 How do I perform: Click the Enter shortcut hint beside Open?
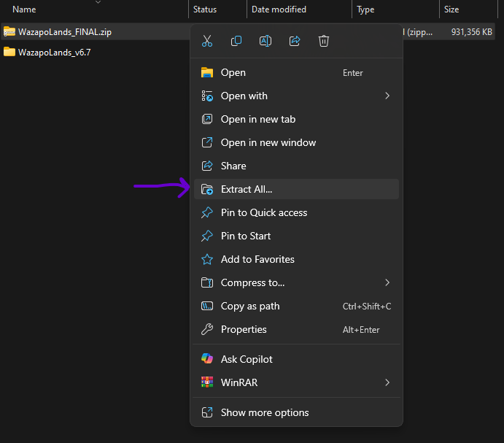coord(352,73)
